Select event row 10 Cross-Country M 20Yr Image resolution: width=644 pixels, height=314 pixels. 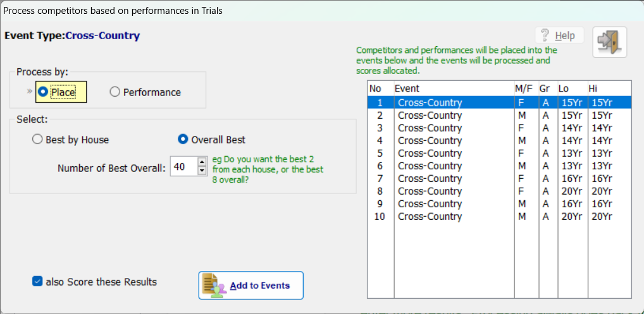tap(499, 217)
